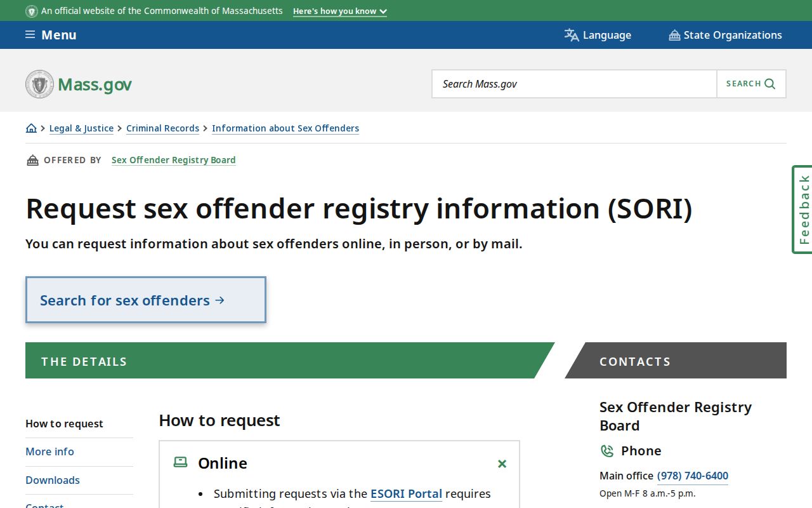Click the "THE DETAILS" green header

(x=290, y=361)
